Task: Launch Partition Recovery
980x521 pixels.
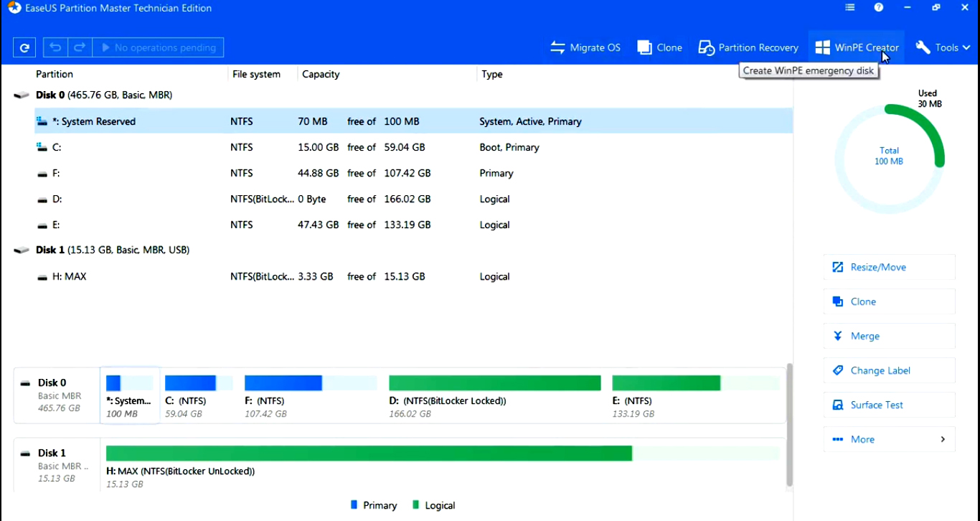Action: [x=748, y=47]
